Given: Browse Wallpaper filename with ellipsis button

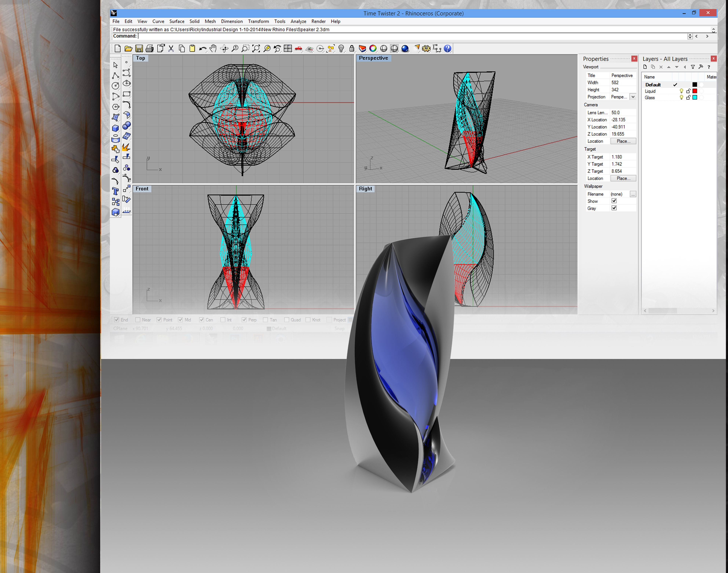Looking at the screenshot, I should (x=633, y=194).
